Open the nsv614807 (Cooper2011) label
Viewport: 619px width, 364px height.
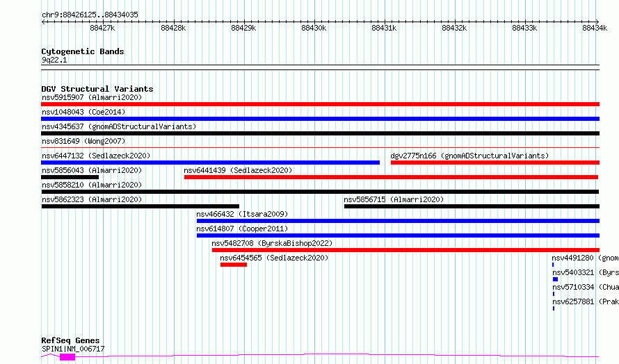(242, 229)
